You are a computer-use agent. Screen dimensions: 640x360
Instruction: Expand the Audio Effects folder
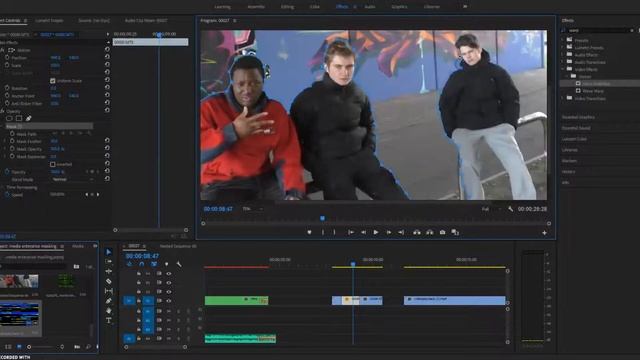[563, 55]
